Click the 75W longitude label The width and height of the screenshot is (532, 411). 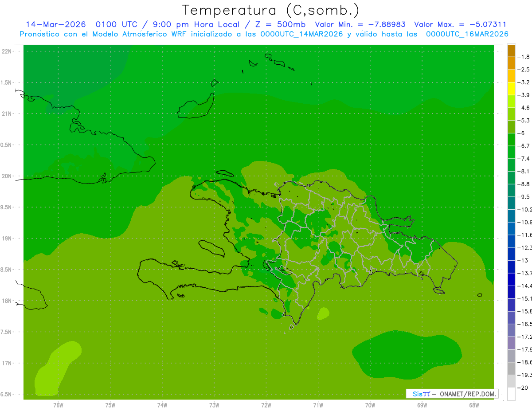110,405
